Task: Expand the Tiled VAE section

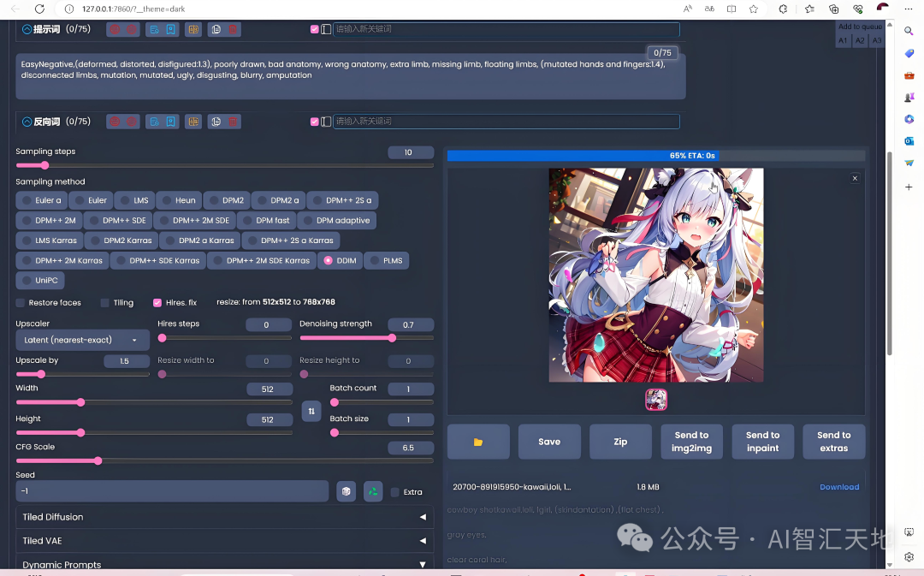Action: pyautogui.click(x=224, y=541)
